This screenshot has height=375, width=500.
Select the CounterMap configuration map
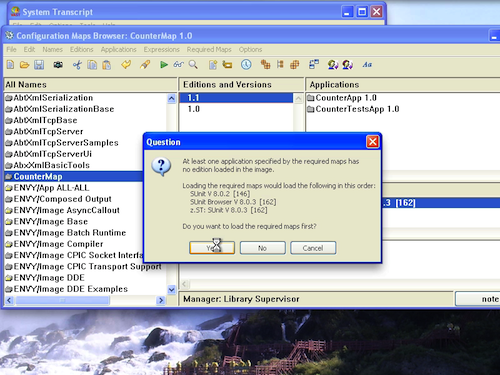(74, 176)
